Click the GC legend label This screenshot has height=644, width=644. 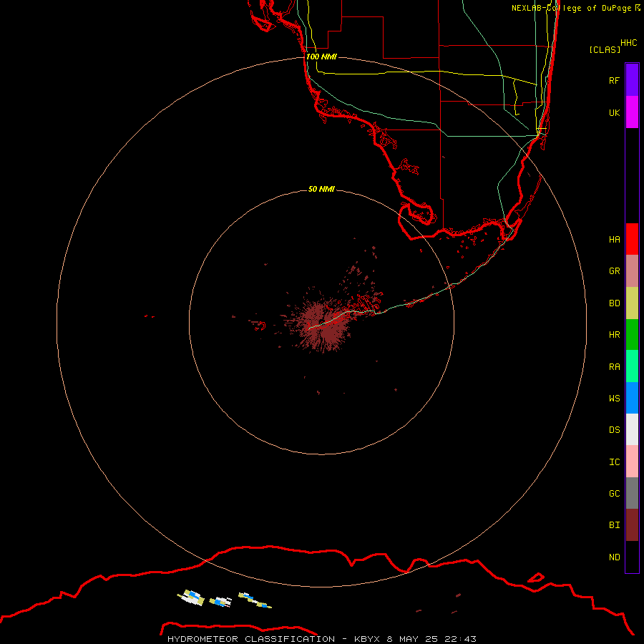(614, 494)
